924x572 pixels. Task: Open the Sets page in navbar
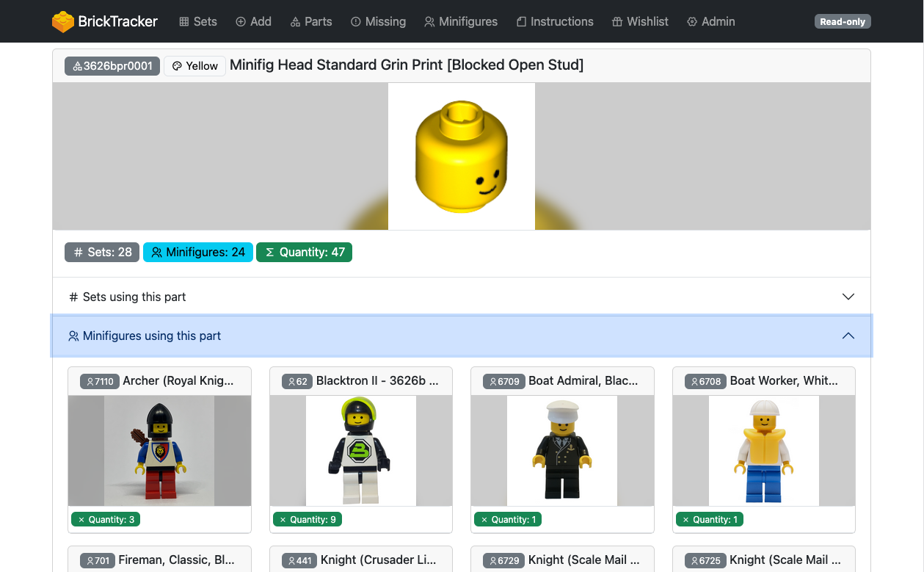point(198,21)
